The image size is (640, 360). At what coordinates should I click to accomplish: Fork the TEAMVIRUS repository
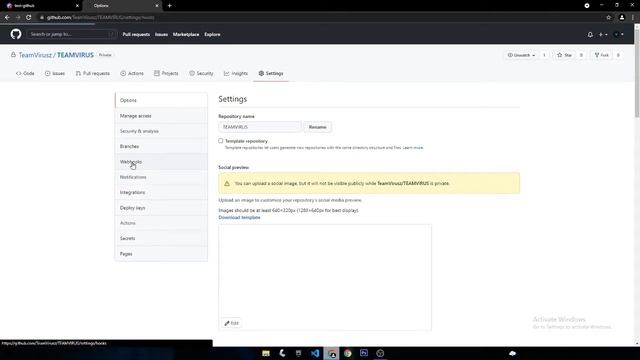tap(602, 55)
